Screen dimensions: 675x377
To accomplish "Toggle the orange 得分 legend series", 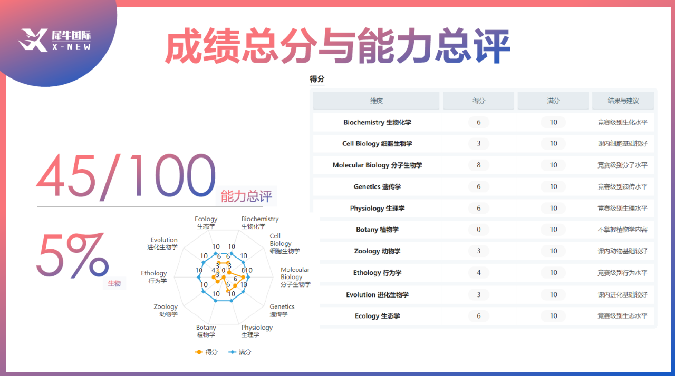I will (206, 352).
